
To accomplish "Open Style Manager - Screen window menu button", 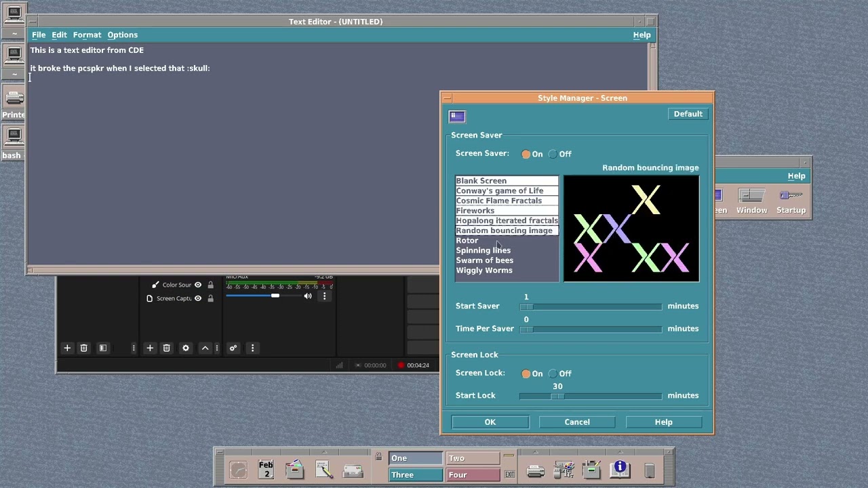I will (448, 98).
